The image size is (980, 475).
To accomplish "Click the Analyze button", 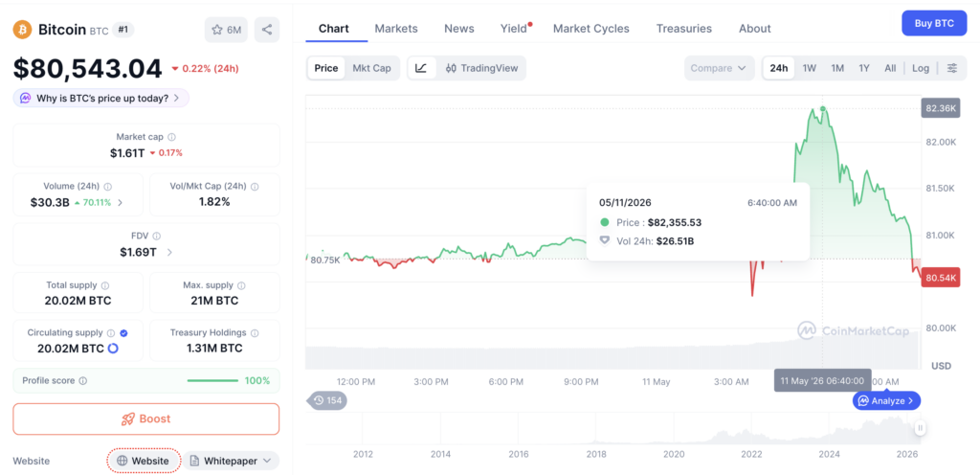I will pyautogui.click(x=886, y=400).
